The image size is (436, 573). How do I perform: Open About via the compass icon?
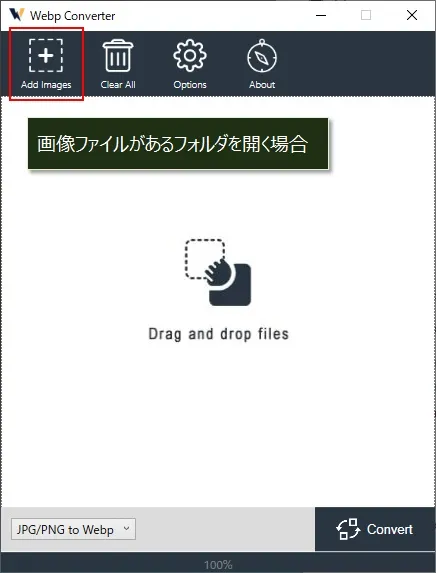tap(262, 56)
